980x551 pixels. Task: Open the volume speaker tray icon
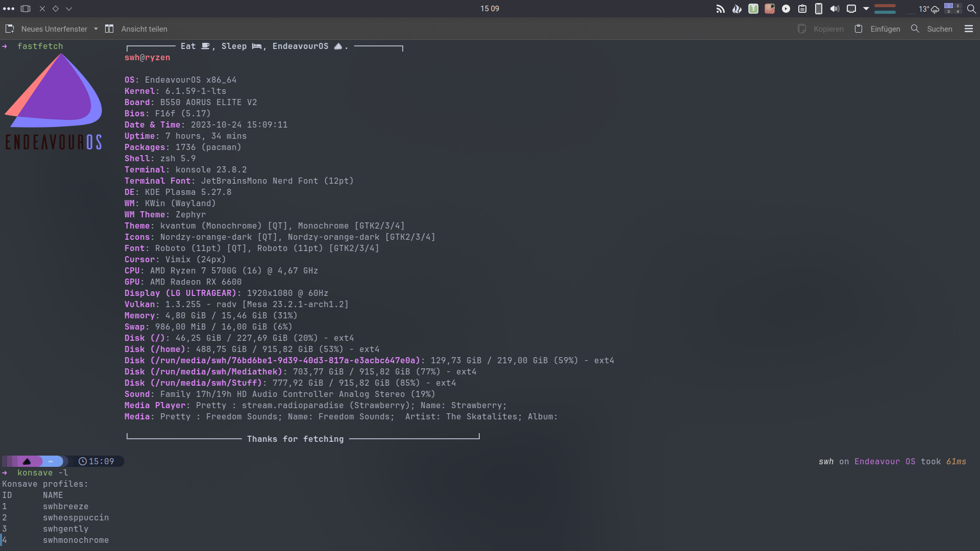coord(835,9)
